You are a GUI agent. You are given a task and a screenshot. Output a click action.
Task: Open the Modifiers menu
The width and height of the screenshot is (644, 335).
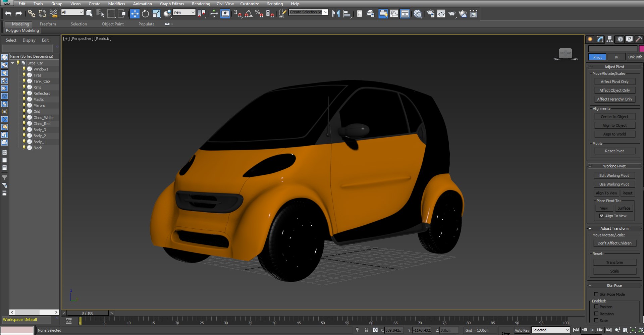[x=116, y=4]
